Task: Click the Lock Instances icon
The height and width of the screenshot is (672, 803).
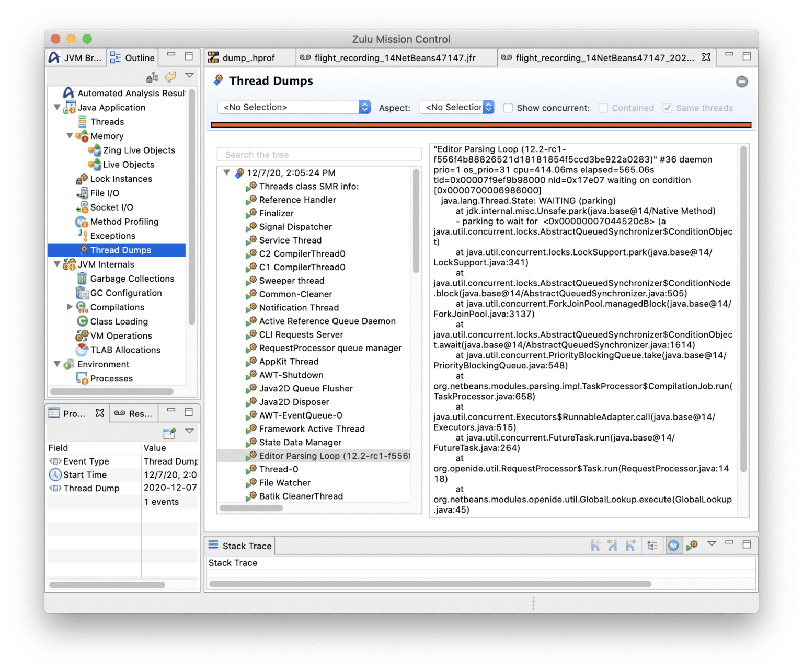Action: pyautogui.click(x=82, y=179)
